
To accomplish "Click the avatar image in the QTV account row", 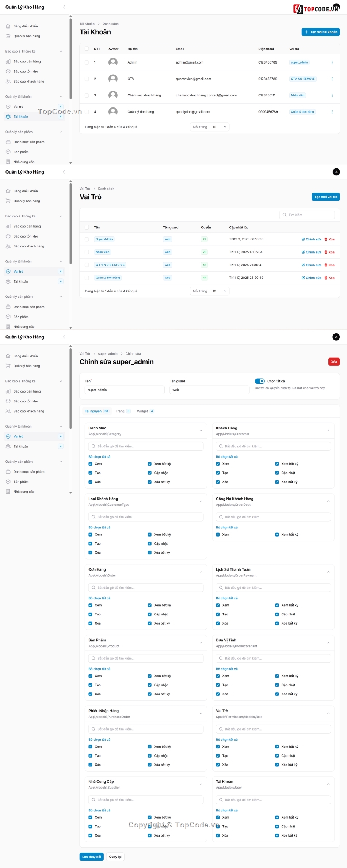I will click(x=113, y=79).
